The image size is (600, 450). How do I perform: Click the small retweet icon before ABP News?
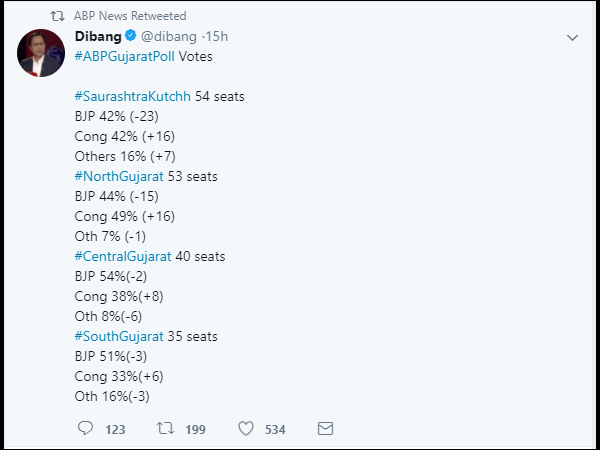click(57, 16)
